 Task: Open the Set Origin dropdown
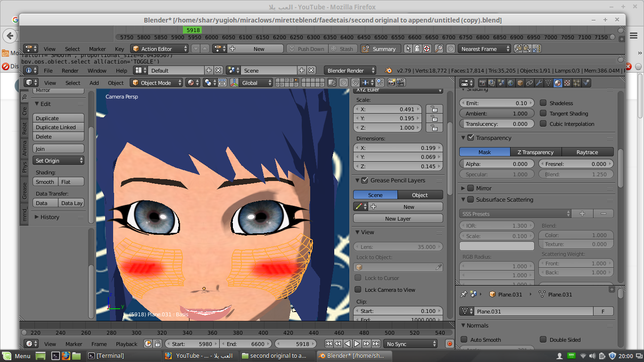58,161
